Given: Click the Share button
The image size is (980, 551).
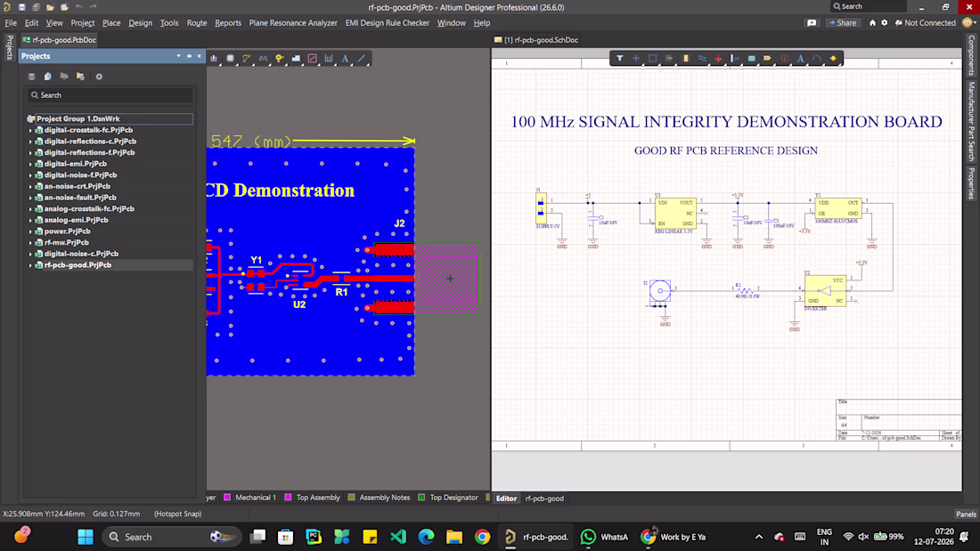Looking at the screenshot, I should click(x=843, y=22).
